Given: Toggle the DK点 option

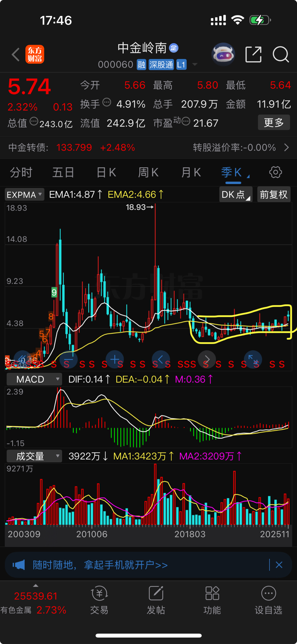Looking at the screenshot, I should [236, 194].
